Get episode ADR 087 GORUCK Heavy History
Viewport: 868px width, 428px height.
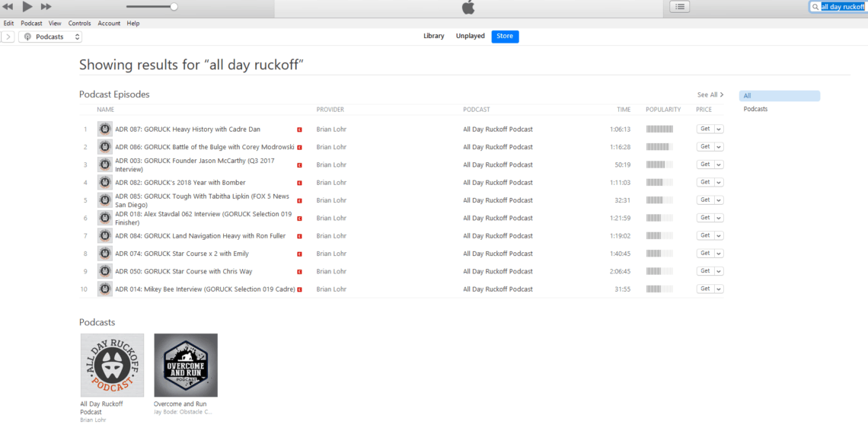coord(705,129)
